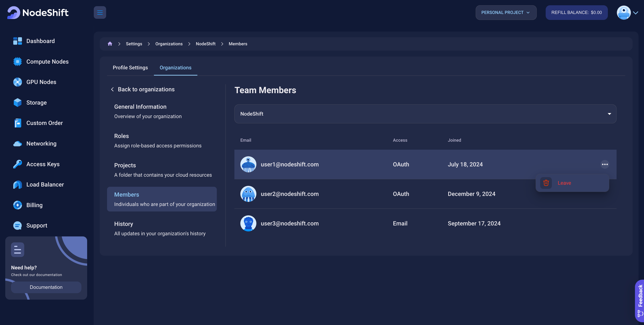This screenshot has width=644, height=325.
Task: Open Dashboard from the sidebar
Action: pyautogui.click(x=40, y=41)
